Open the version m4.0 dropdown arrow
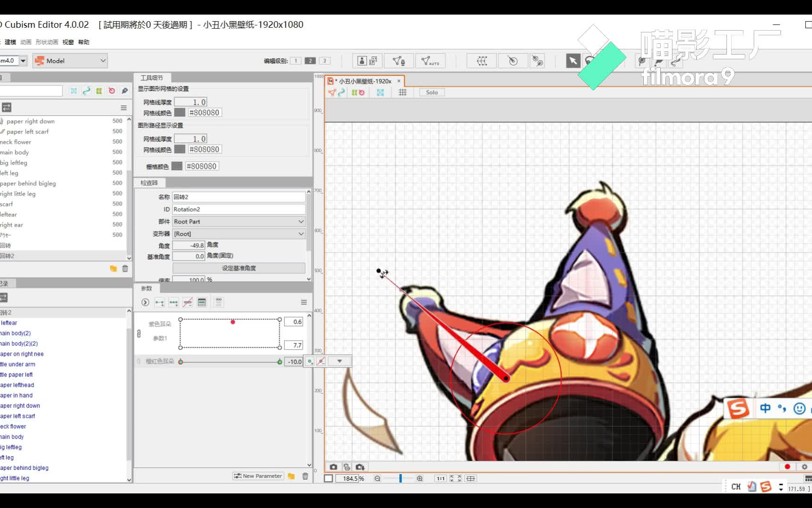The width and height of the screenshot is (812, 508). point(23,61)
